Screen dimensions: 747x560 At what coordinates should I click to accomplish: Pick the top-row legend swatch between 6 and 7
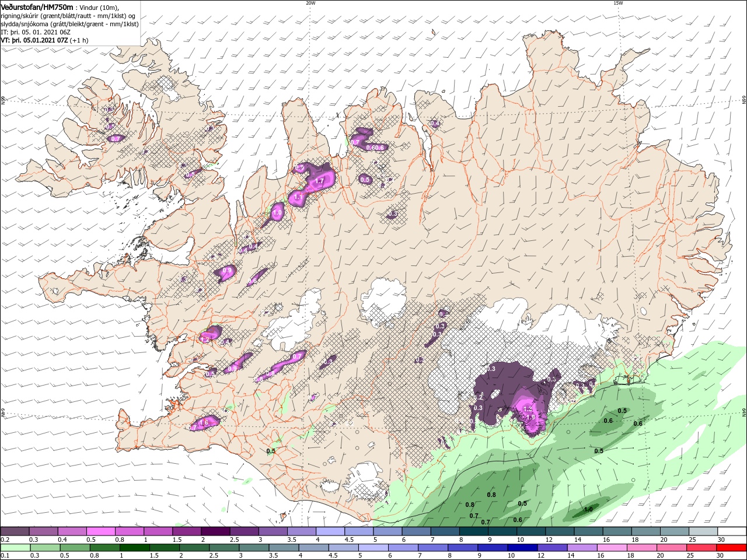click(x=416, y=531)
